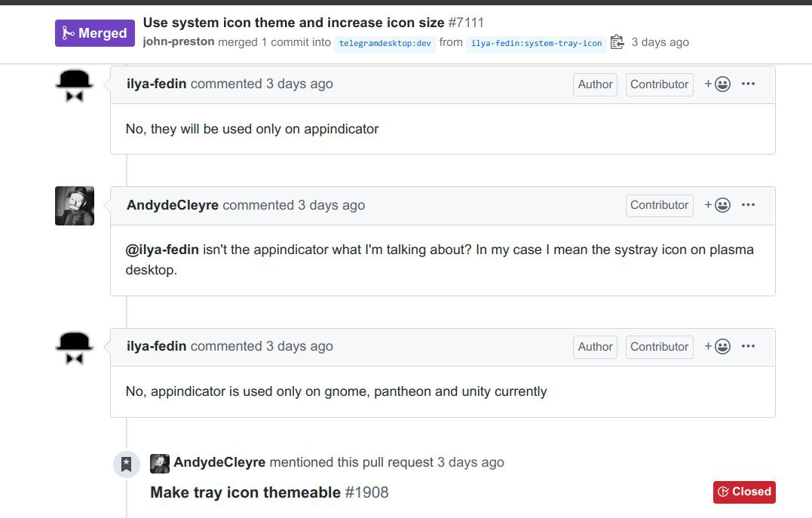This screenshot has width=812, height=518.
Task: Click the red Closed status badge
Action: coord(744,492)
